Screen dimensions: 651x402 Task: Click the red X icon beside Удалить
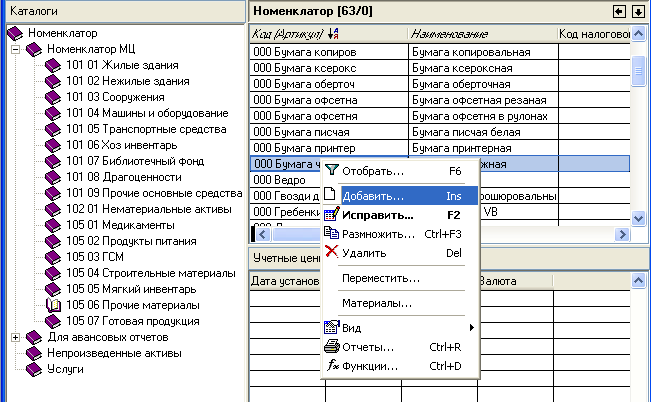[331, 252]
